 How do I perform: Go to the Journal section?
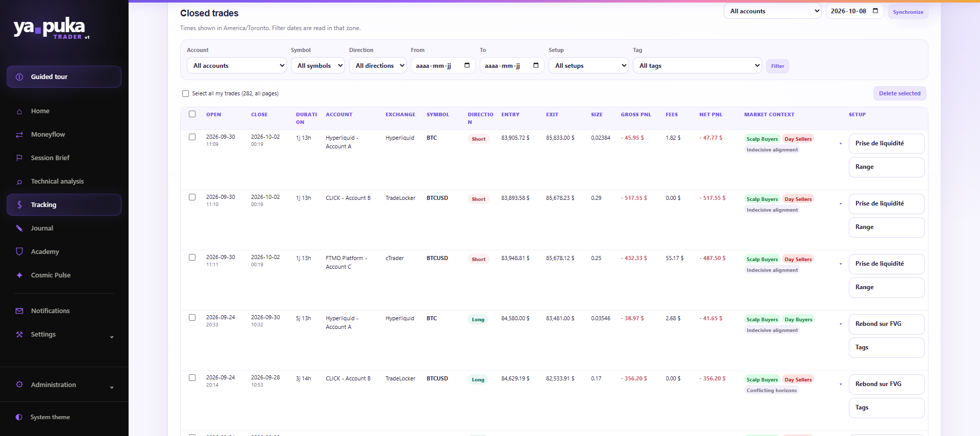pyautogui.click(x=64, y=228)
